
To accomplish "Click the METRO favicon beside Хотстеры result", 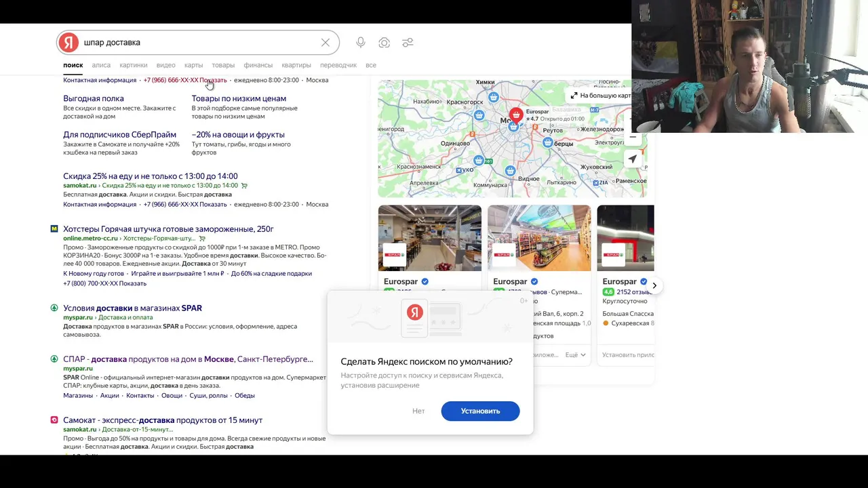I will click(54, 229).
